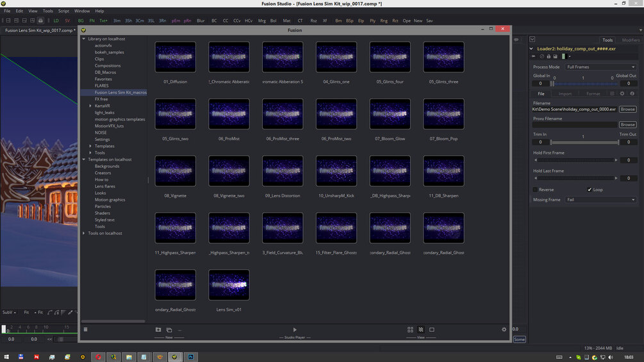This screenshot has height=362, width=644.
Task: Click the CC color corrector tool
Action: 226,21
